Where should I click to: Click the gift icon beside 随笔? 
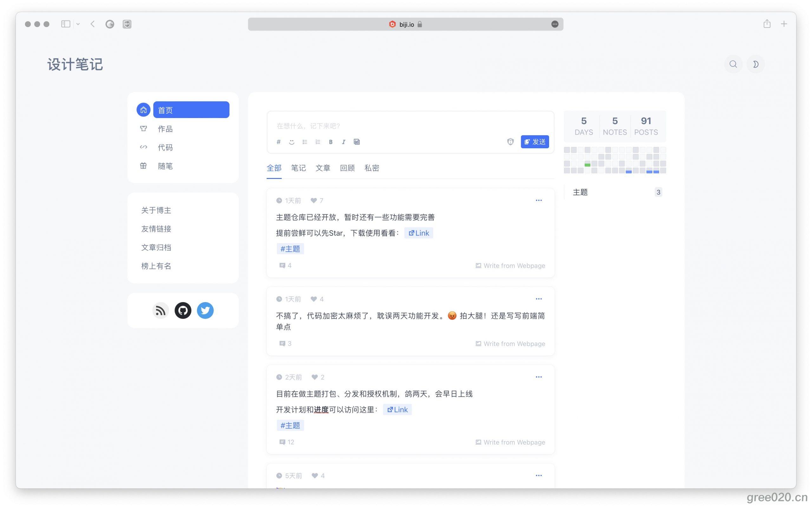click(x=143, y=166)
